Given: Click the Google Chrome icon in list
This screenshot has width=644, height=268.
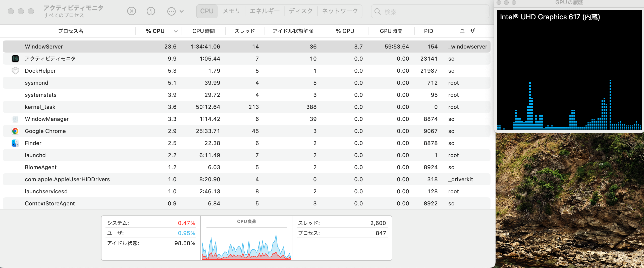Looking at the screenshot, I should coord(15,131).
